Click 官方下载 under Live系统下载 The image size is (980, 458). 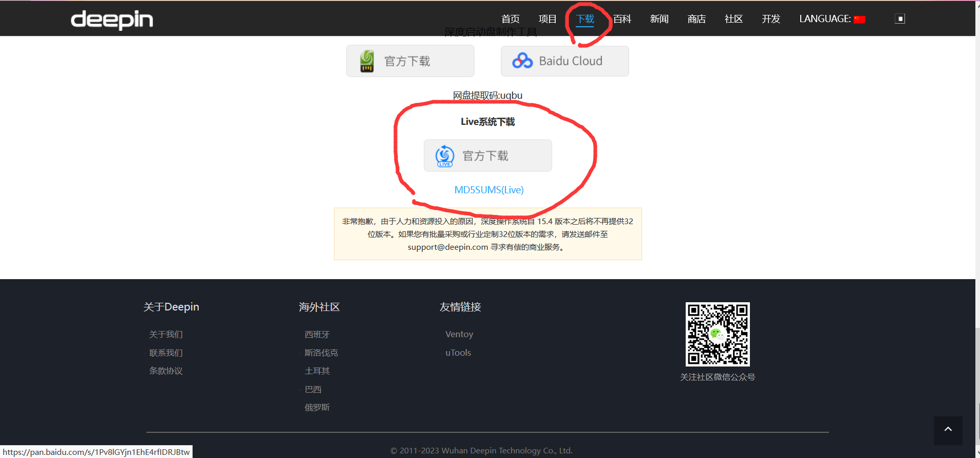487,156
